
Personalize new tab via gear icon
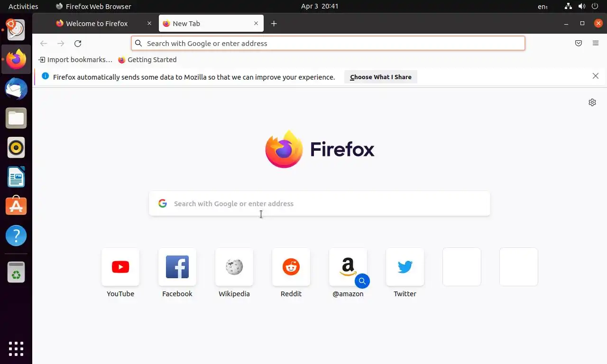(592, 102)
